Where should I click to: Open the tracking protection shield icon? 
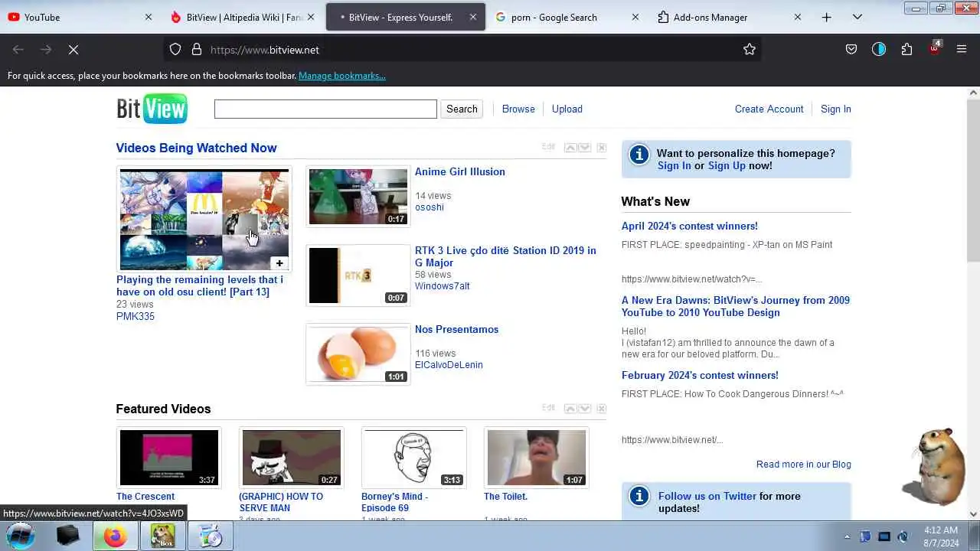click(x=175, y=50)
